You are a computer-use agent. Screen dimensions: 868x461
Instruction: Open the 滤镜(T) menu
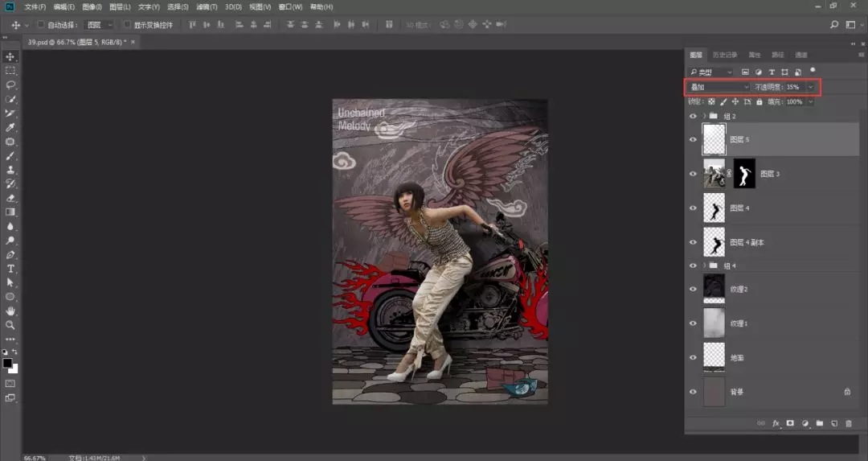pos(207,6)
